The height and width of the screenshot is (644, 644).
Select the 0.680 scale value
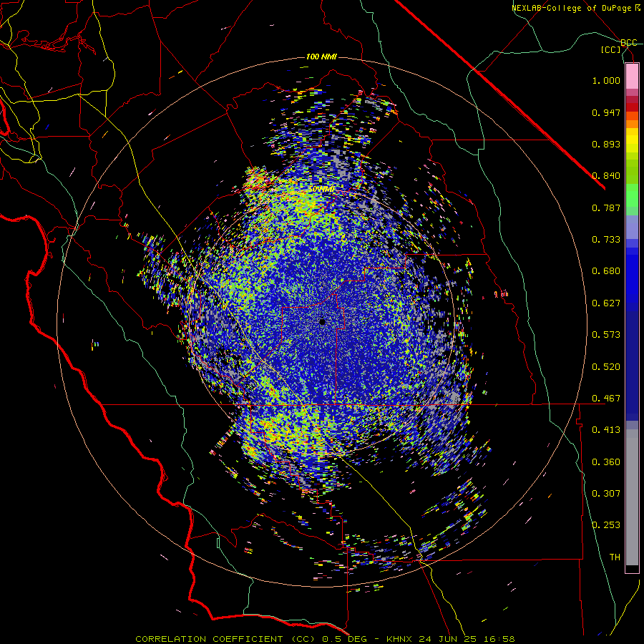[606, 271]
